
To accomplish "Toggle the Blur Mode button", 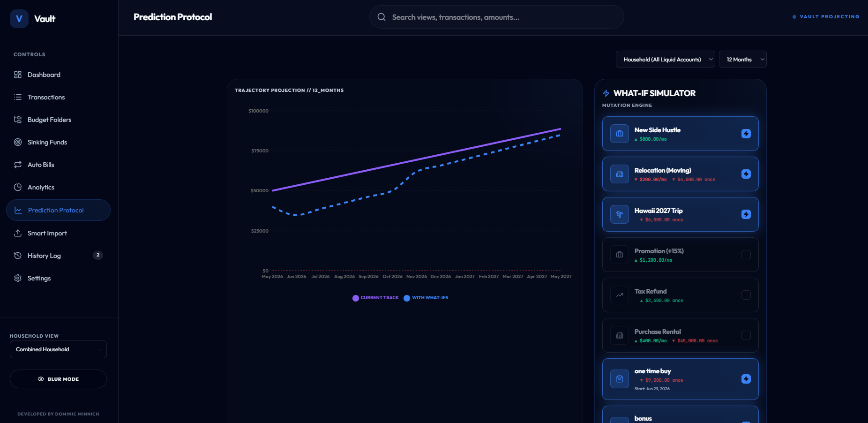I will (x=58, y=379).
